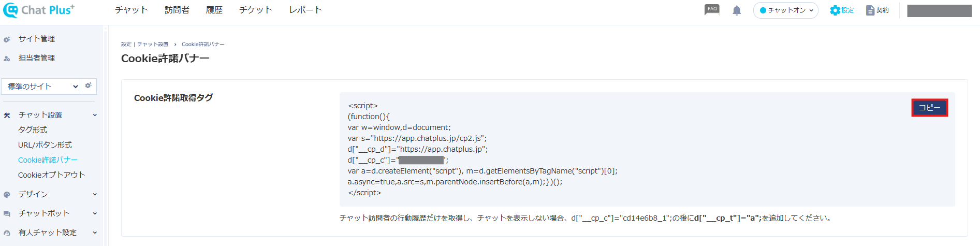Open the FAQ speech bubble icon
980x246 pixels.
click(712, 10)
